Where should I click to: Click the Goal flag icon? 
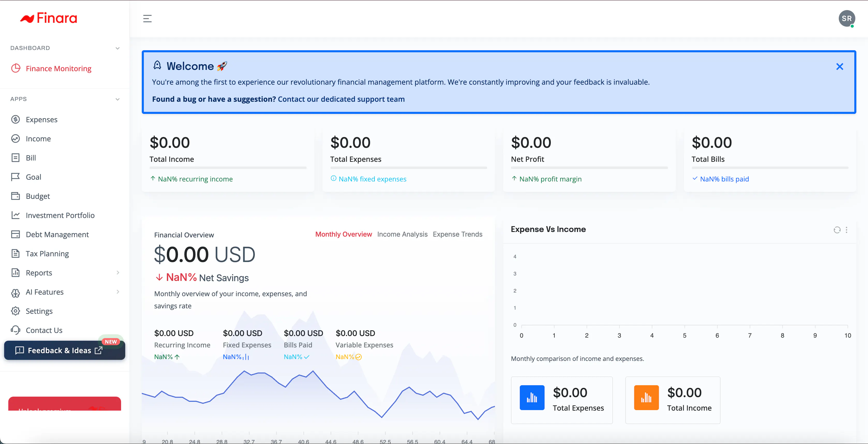(16, 177)
